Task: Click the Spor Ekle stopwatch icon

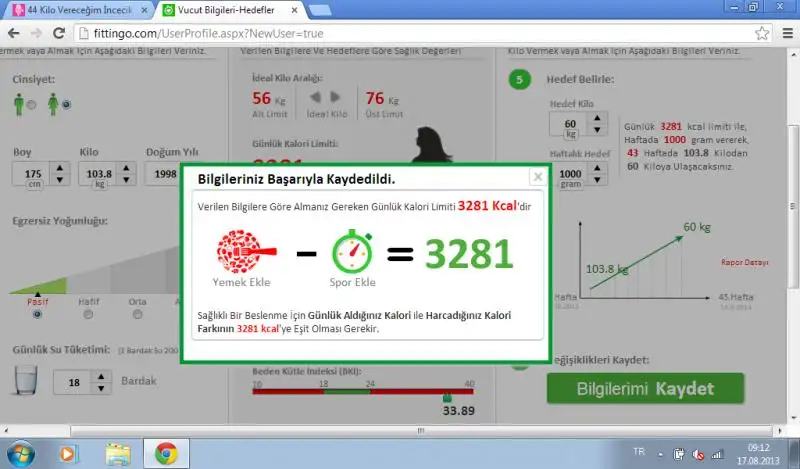Action: point(352,250)
